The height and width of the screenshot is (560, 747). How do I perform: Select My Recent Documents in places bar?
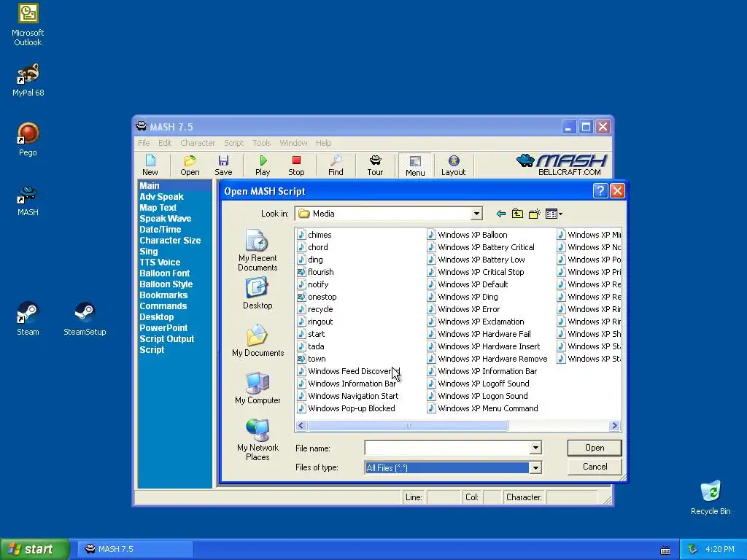[x=258, y=251]
